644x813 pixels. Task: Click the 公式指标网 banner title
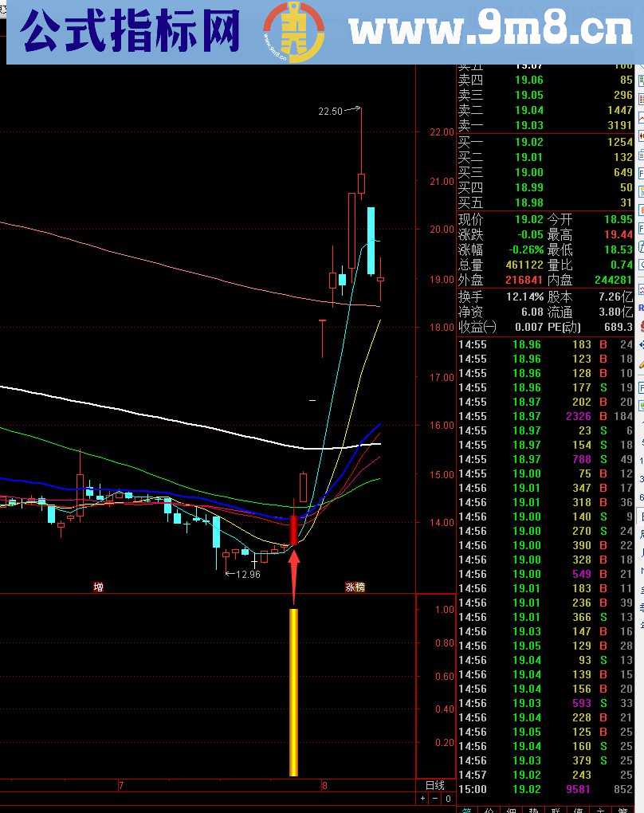point(130,32)
